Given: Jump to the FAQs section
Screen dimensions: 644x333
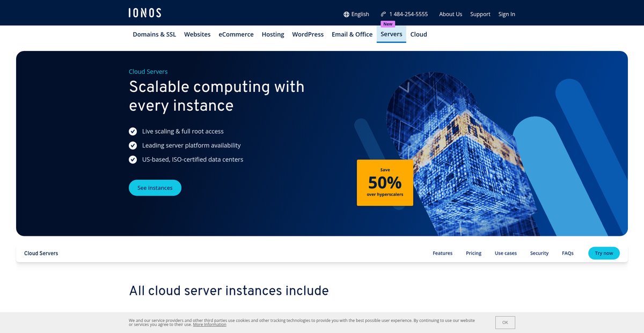Looking at the screenshot, I should pos(568,253).
